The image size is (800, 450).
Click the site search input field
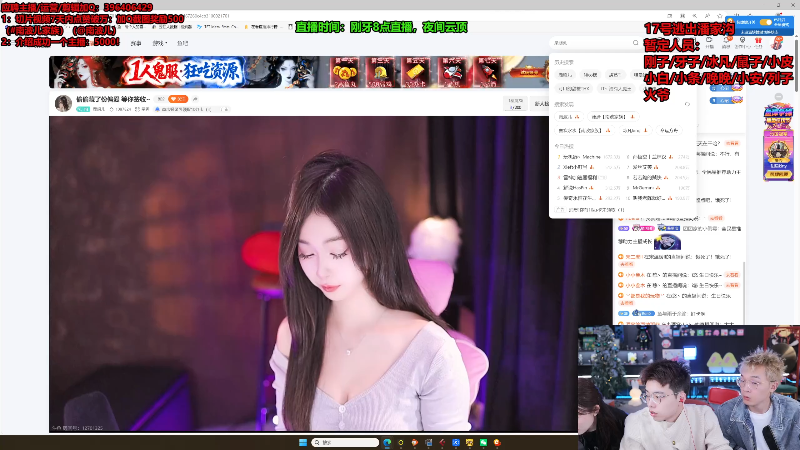[592, 43]
